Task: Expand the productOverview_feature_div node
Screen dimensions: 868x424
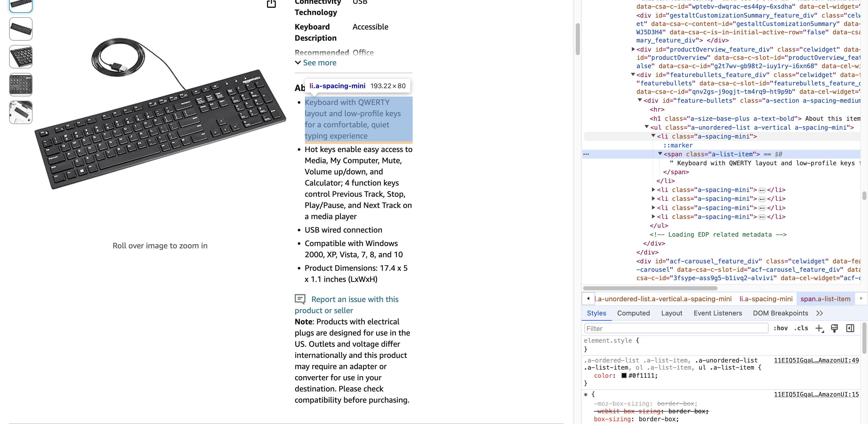Action: [633, 49]
